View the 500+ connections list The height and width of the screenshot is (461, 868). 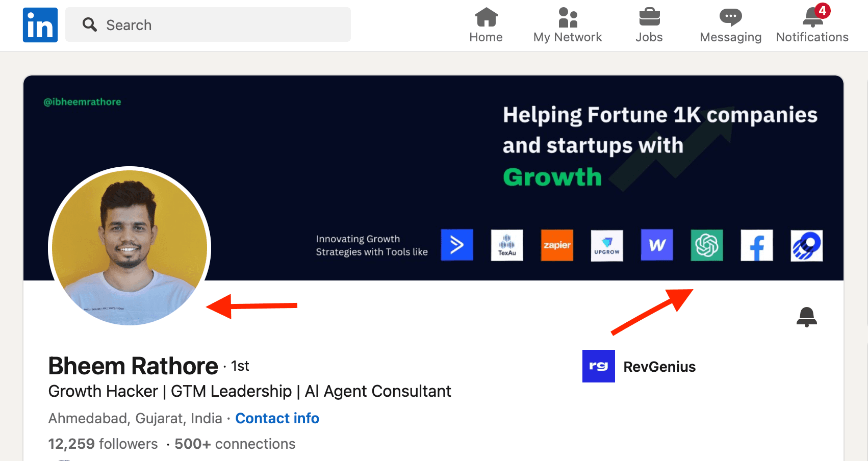(235, 444)
